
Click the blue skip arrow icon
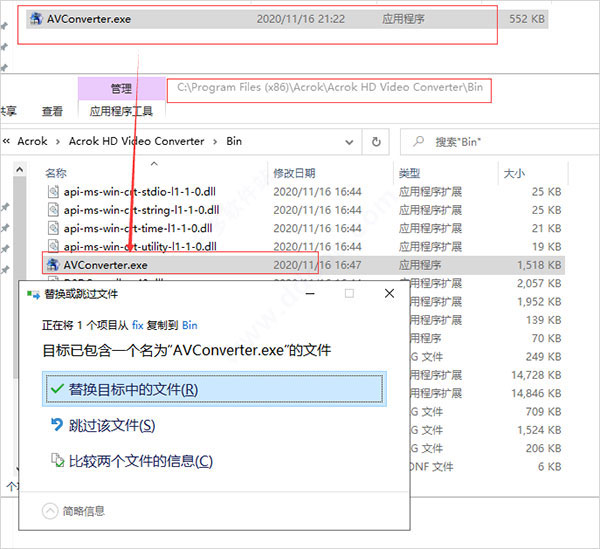(x=57, y=424)
